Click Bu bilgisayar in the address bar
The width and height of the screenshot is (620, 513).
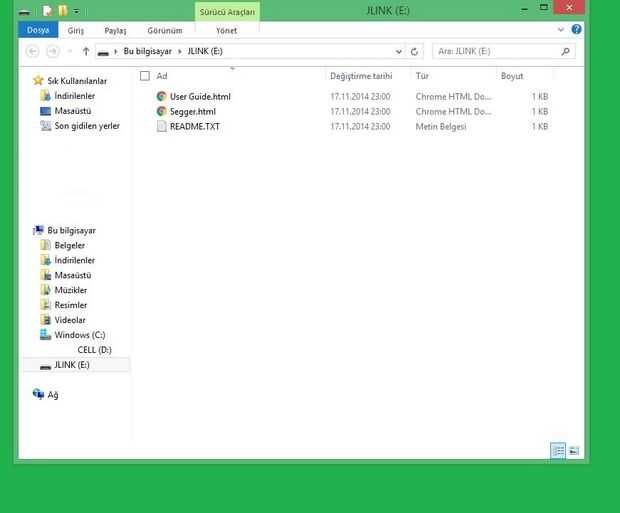click(147, 51)
